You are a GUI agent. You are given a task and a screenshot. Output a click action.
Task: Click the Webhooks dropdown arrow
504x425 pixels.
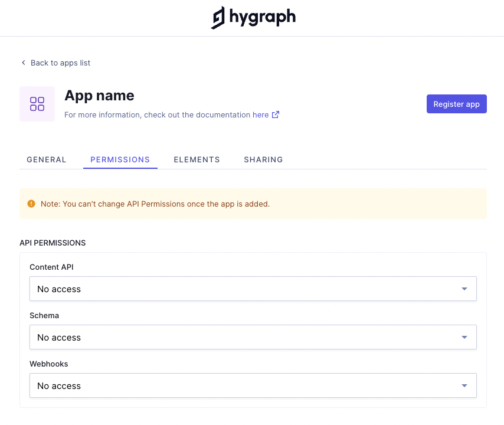[x=464, y=386]
